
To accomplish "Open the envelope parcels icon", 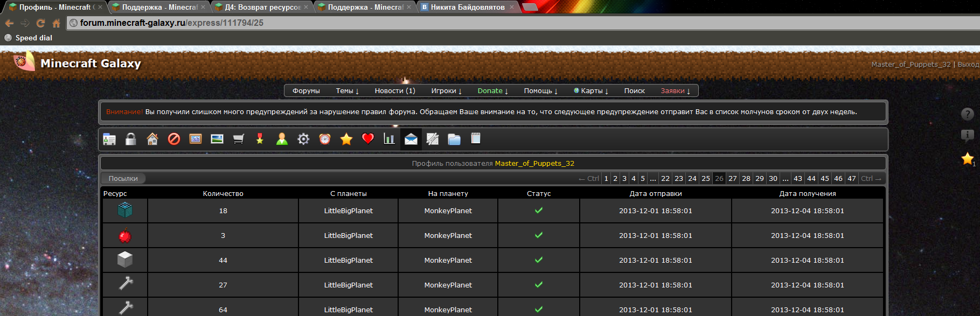I will point(411,139).
